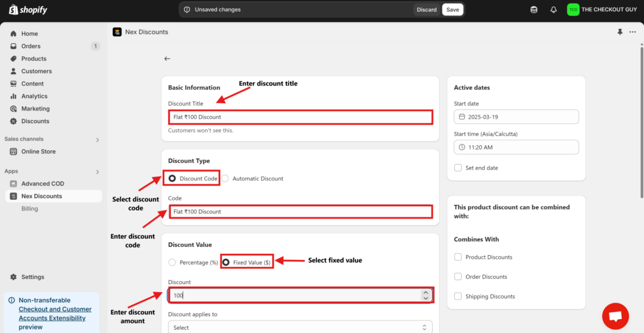This screenshot has width=644, height=333.
Task: Go to Customers in the sidebar
Action: coord(36,71)
